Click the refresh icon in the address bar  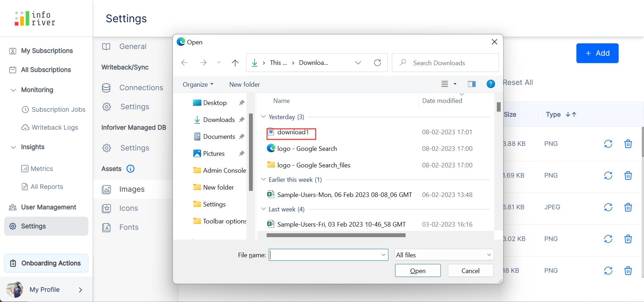coord(377,63)
